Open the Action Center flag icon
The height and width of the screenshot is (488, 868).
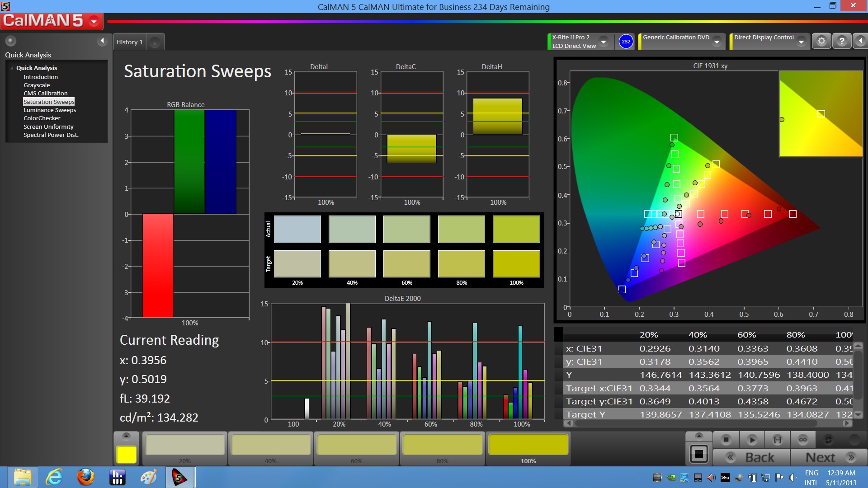(x=779, y=478)
